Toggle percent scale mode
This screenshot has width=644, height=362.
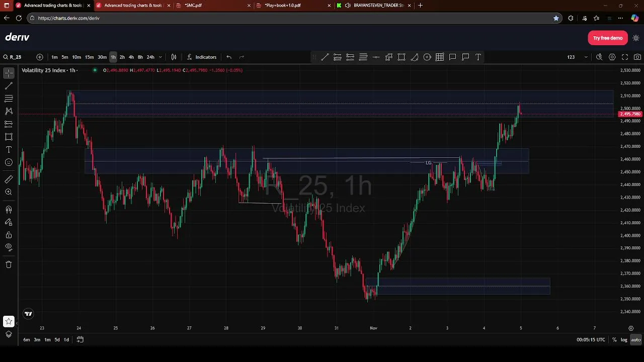(x=614, y=340)
